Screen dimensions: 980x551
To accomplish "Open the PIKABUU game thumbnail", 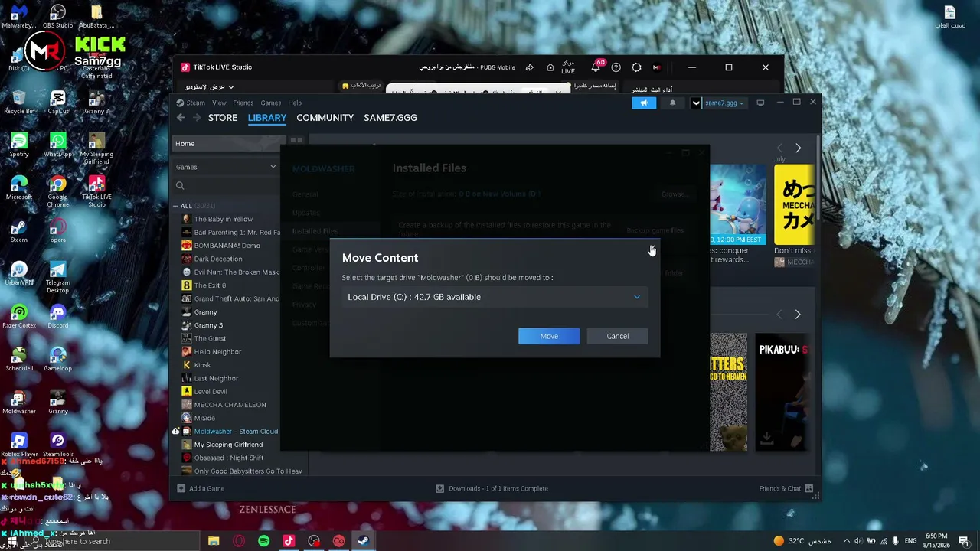I will 781,392.
